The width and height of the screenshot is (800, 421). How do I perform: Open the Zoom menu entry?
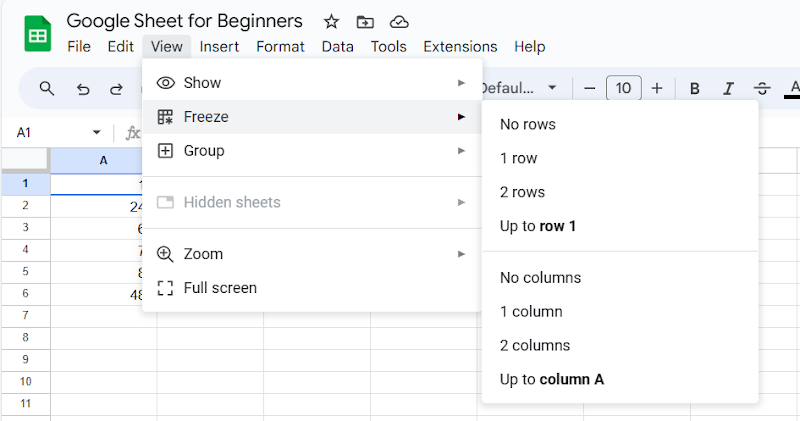coord(312,254)
